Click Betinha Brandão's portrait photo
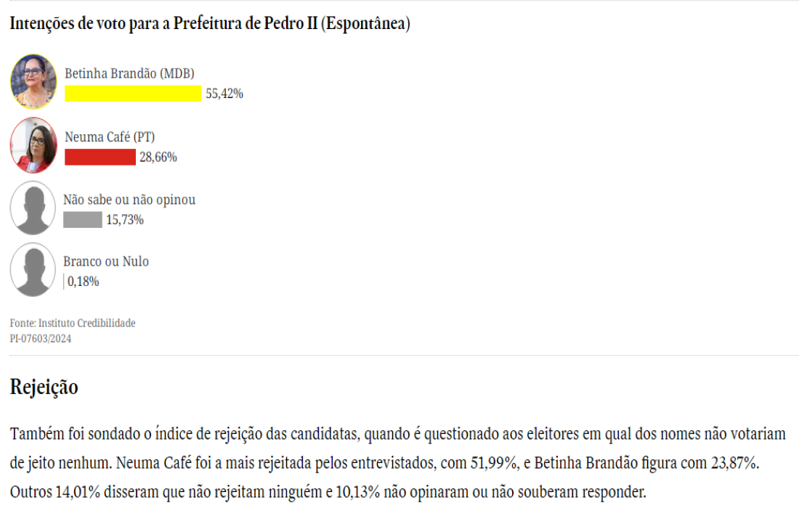This screenshot has height=532, width=799. click(x=33, y=82)
